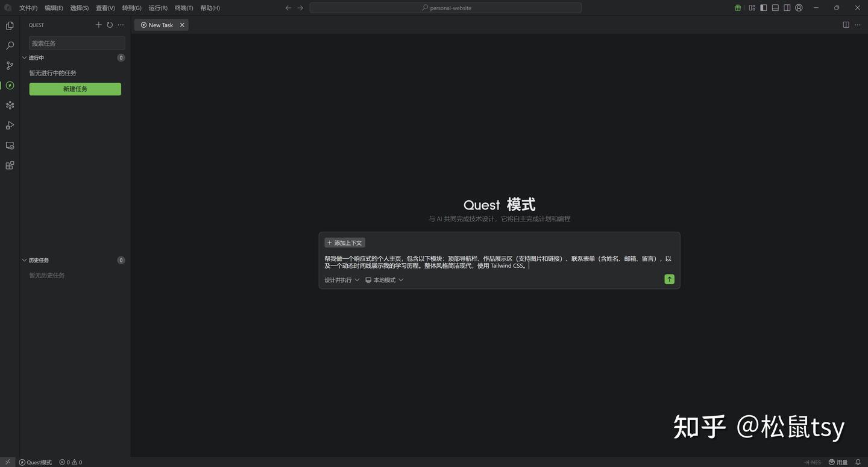
Task: Open the Extensions view icon
Action: click(10, 165)
